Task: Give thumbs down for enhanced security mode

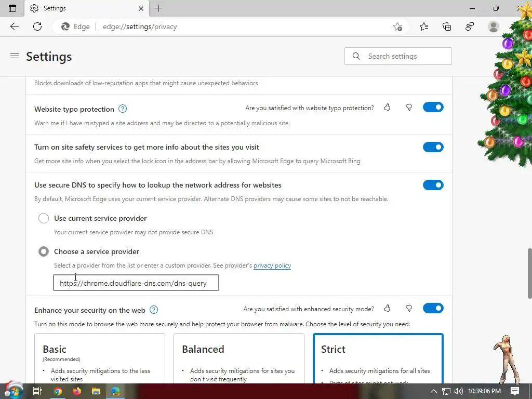Action: point(409,309)
